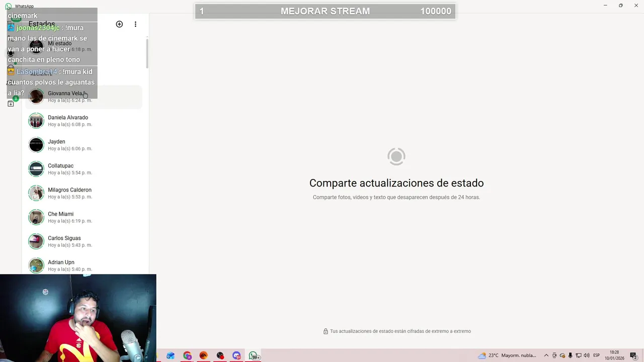The height and width of the screenshot is (362, 644).
Task: Open Che Miami's status
Action: (84, 217)
